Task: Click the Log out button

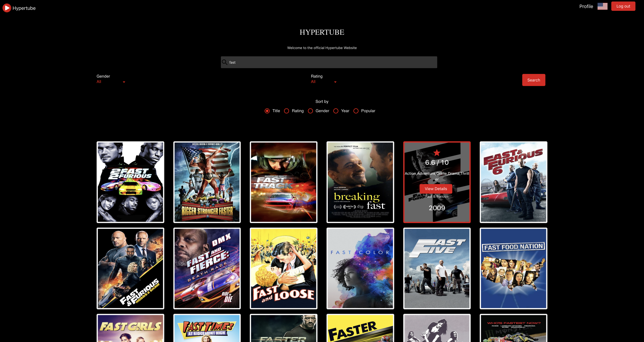Action: pyautogui.click(x=623, y=6)
